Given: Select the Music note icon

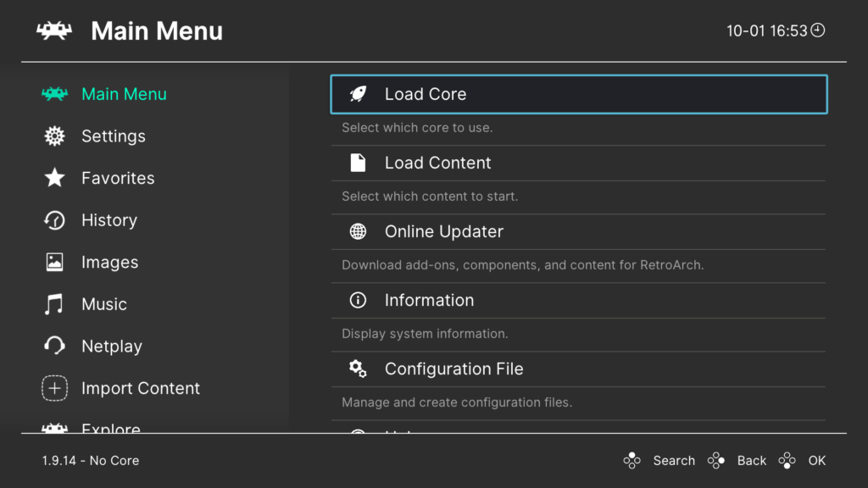Looking at the screenshot, I should pos(54,304).
